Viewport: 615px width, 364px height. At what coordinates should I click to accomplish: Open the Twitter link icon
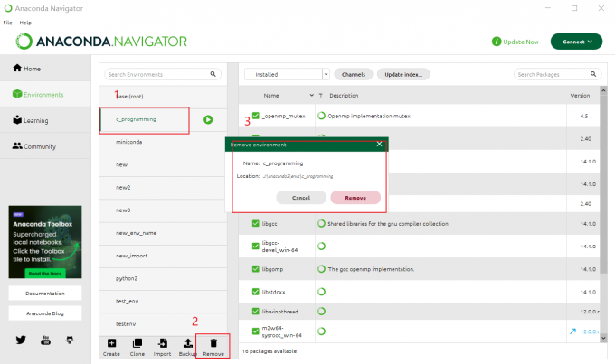(21, 340)
